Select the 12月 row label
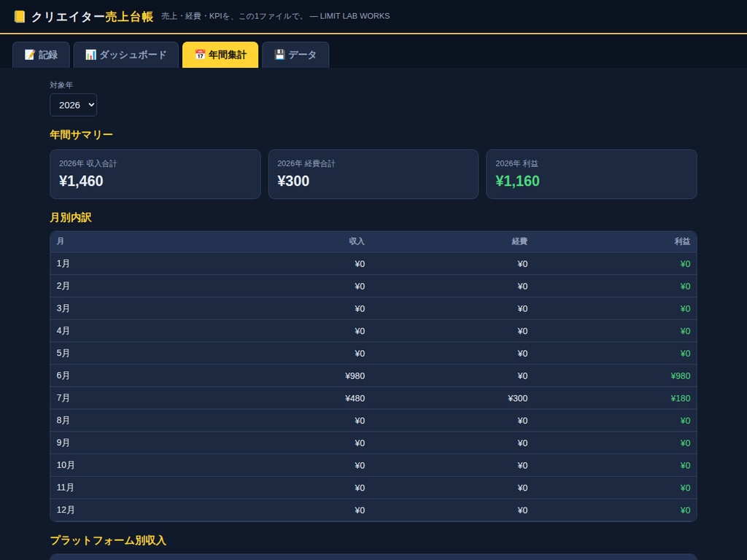 (65, 510)
